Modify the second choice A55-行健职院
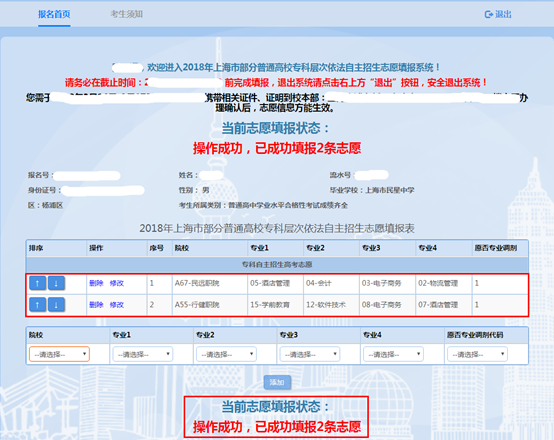The height and width of the screenshot is (440, 554). pyautogui.click(x=117, y=305)
